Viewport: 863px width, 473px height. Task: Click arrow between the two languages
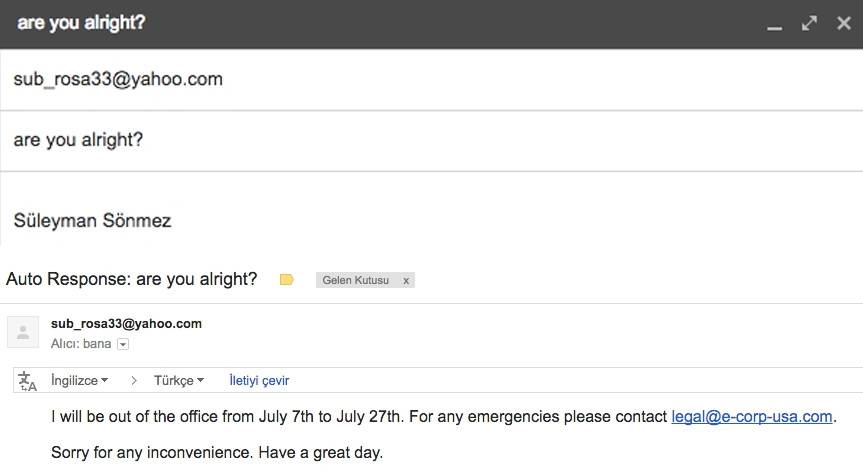pos(133,381)
